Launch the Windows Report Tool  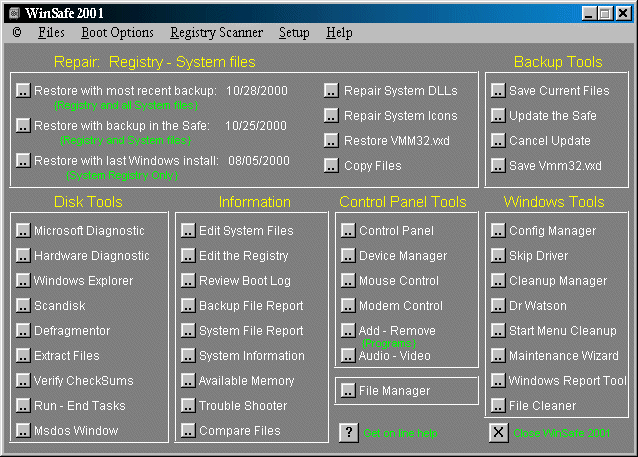[498, 380]
